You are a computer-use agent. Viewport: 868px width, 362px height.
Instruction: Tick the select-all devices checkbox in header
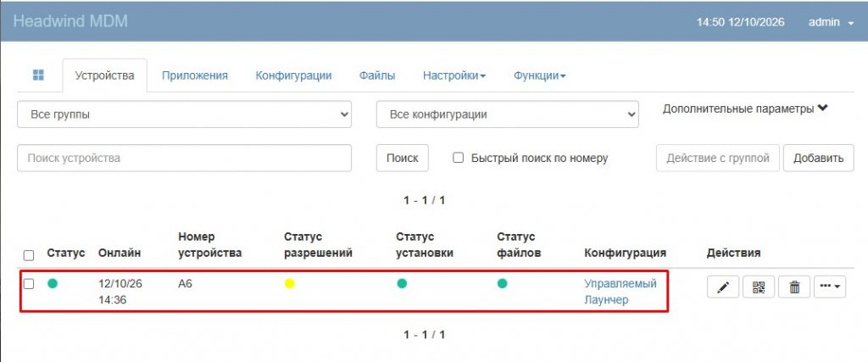(29, 255)
